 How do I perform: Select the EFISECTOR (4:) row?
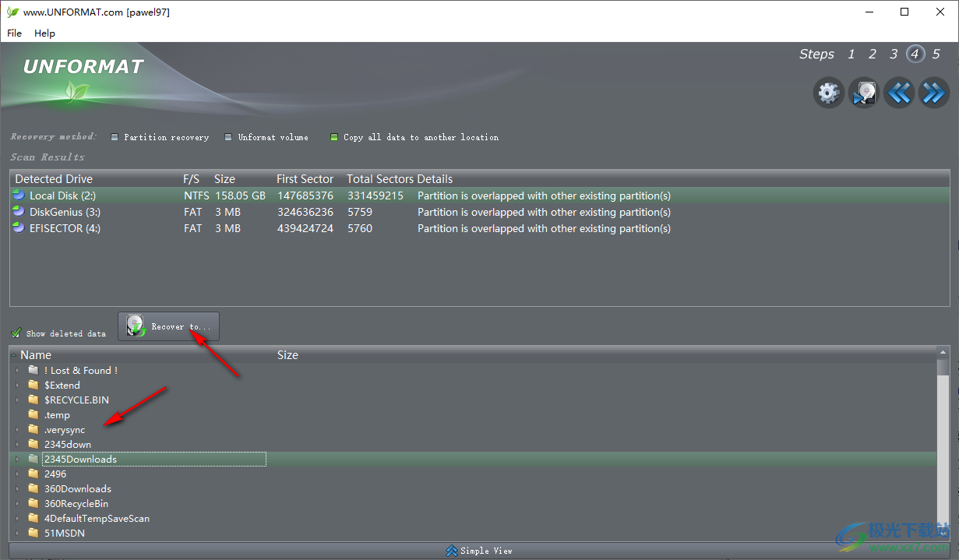click(x=479, y=228)
